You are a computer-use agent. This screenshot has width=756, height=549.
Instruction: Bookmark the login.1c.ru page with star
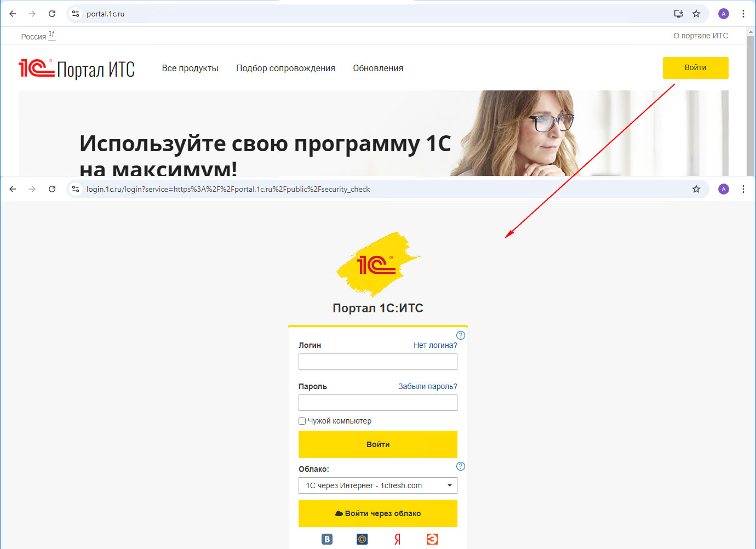tap(696, 189)
